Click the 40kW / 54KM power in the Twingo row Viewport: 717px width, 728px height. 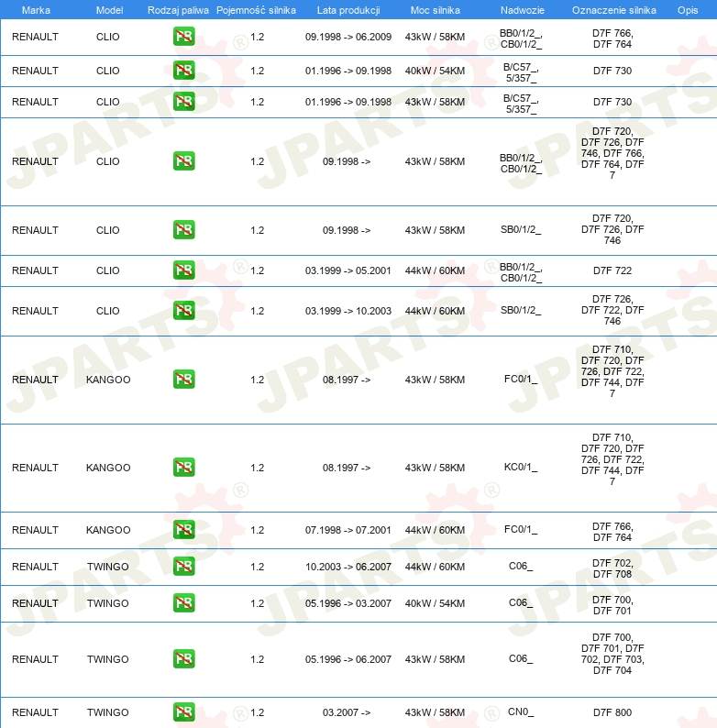coord(436,603)
